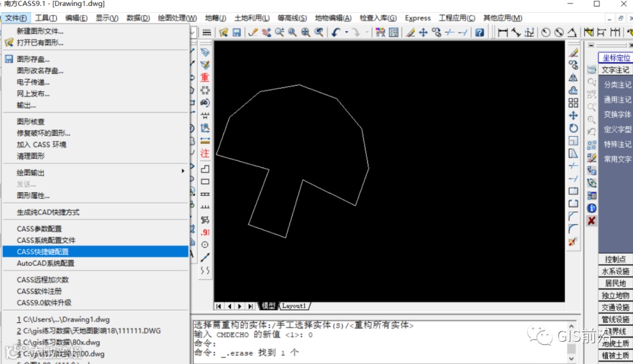Click the 水系设施 panel button
This screenshot has height=364, width=633.
615,271
